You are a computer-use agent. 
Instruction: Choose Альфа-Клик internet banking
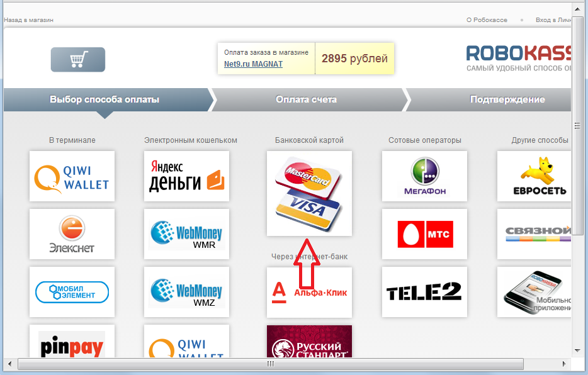309,292
